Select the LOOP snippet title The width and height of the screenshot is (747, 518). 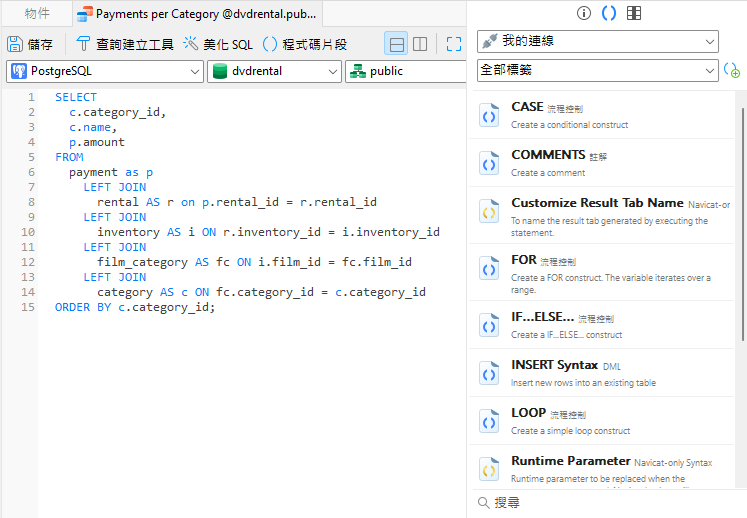pyautogui.click(x=528, y=413)
